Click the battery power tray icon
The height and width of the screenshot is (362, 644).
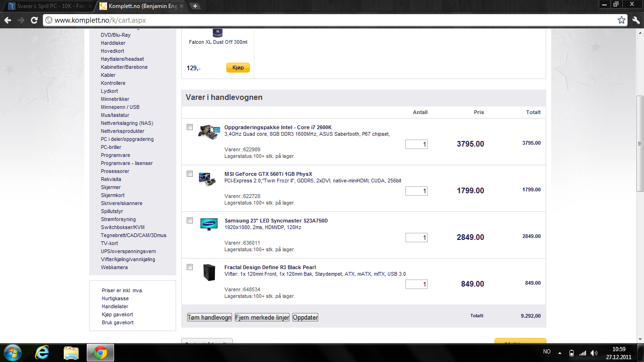click(x=572, y=353)
